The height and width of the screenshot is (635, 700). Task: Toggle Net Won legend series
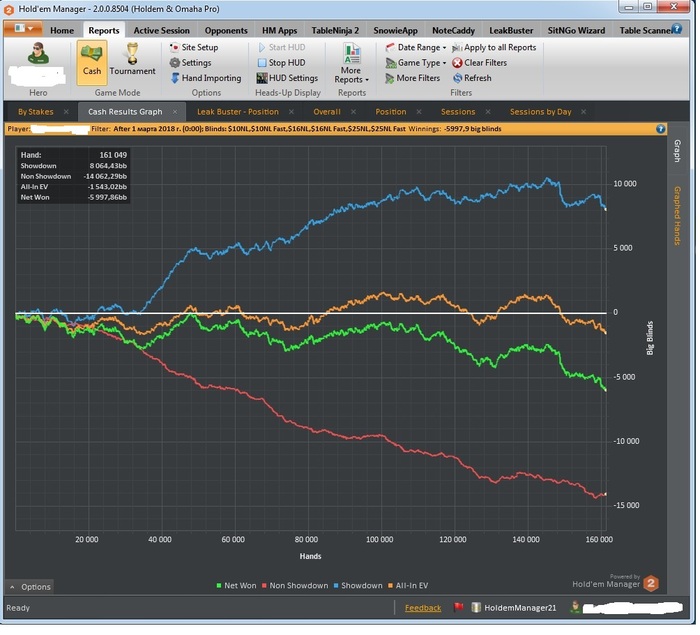[x=236, y=585]
